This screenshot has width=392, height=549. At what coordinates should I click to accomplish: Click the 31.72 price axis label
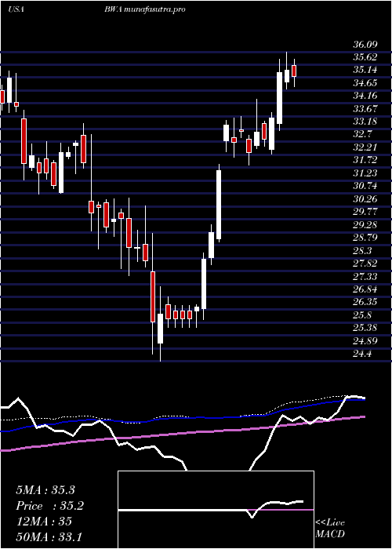[365, 160]
